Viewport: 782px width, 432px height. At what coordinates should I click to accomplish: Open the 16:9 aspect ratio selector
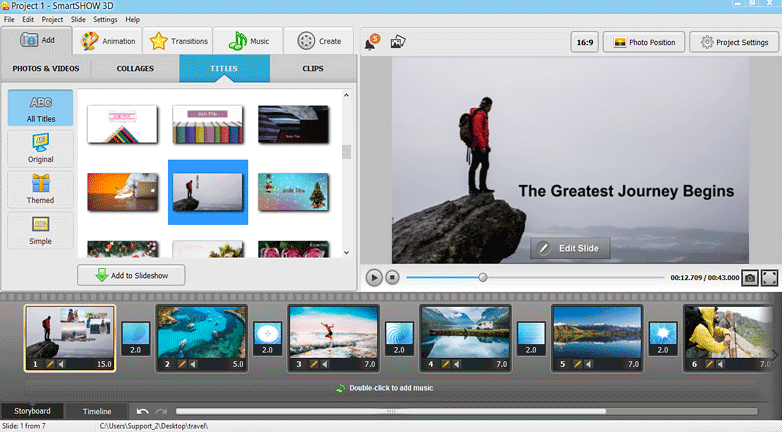click(x=584, y=42)
